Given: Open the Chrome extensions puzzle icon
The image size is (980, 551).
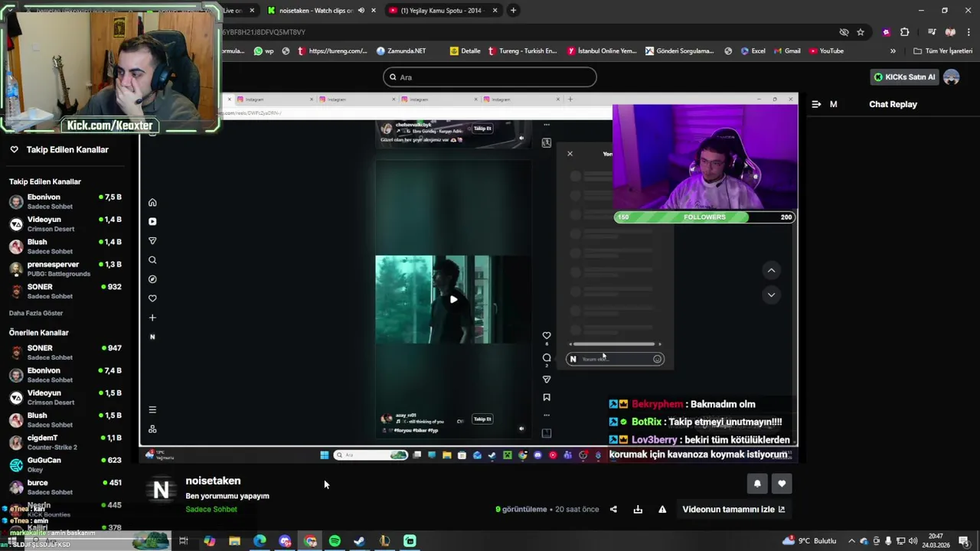Looking at the screenshot, I should click(x=904, y=32).
